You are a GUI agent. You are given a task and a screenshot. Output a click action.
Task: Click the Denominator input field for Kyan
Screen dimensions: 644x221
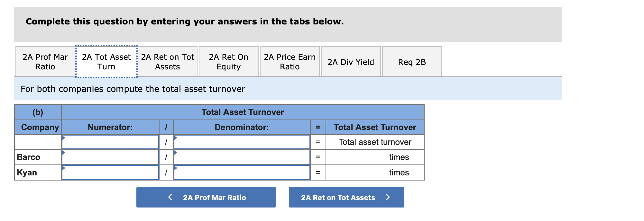(x=242, y=172)
